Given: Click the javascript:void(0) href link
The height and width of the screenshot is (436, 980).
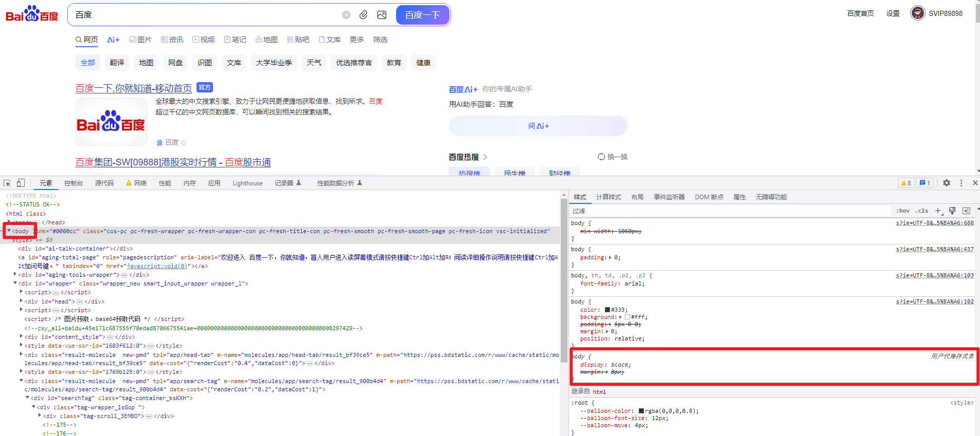Looking at the screenshot, I should (x=156, y=266).
